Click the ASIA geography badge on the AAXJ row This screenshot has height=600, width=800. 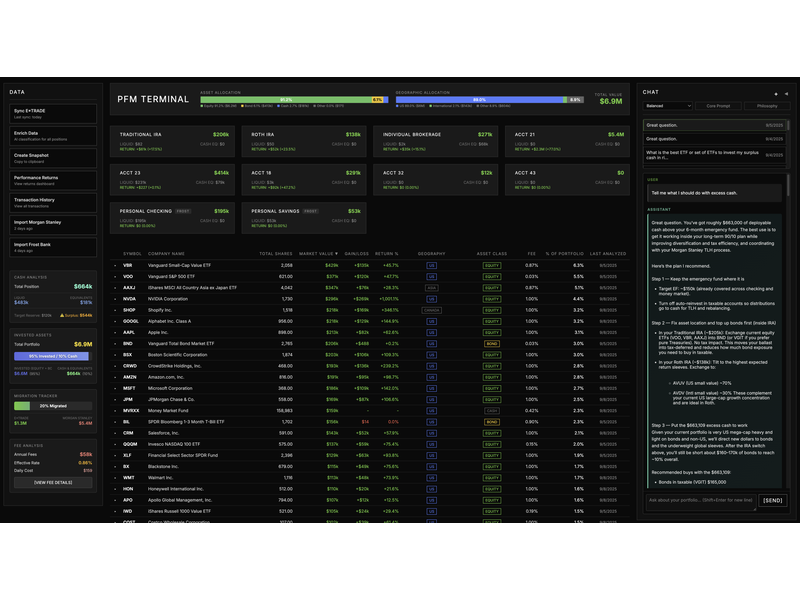point(432,287)
